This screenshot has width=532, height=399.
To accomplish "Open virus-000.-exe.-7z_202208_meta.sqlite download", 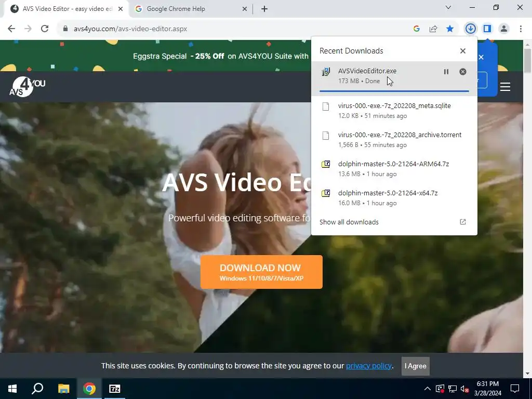I will (x=394, y=106).
